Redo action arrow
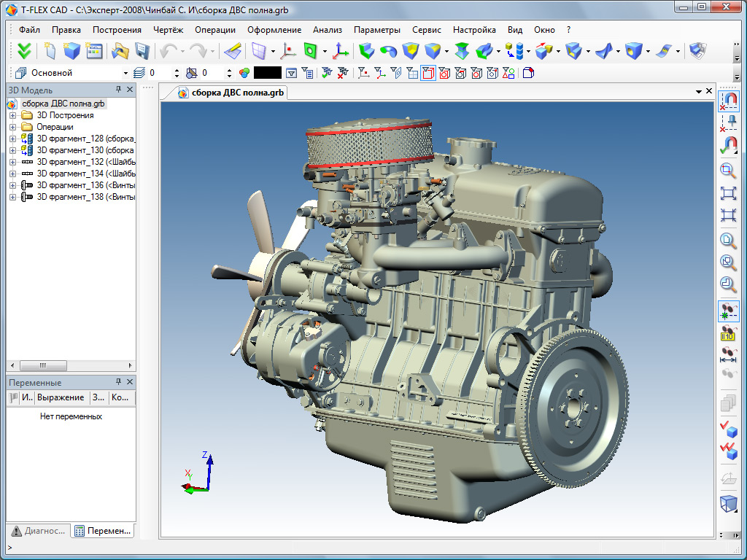 198,50
